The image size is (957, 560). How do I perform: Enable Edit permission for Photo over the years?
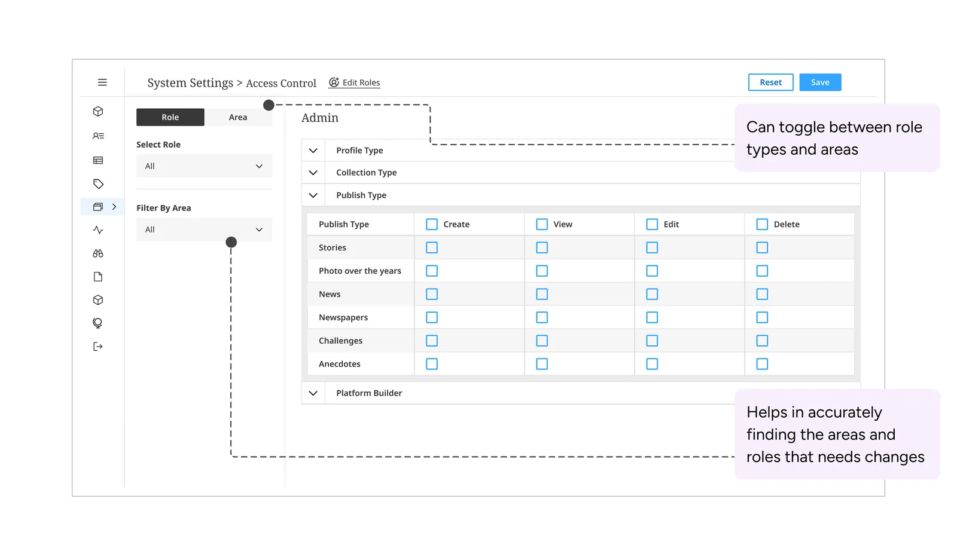coord(652,271)
